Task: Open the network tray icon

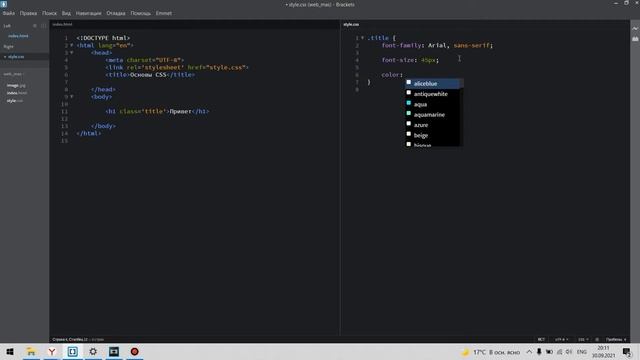Action: point(559,351)
